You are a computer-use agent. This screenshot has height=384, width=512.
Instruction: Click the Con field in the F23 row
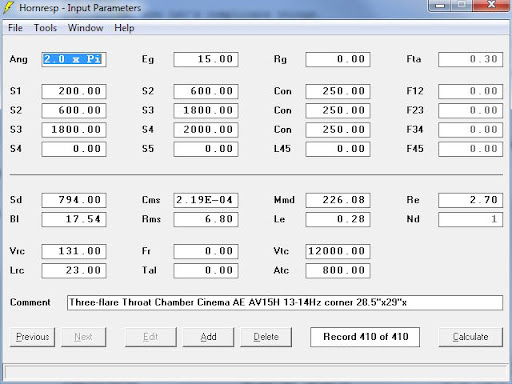tap(338, 111)
